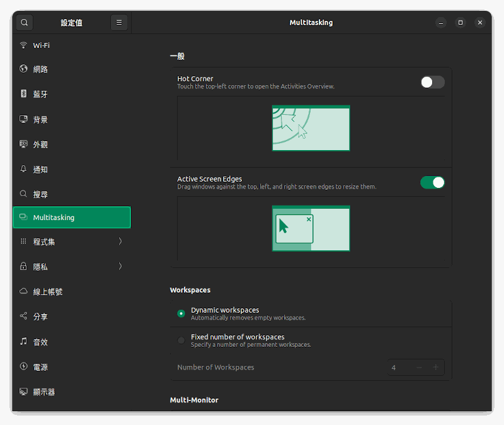The width and height of the screenshot is (504, 425).
Task: Go to the 分享 sharing panel
Action: click(x=72, y=317)
